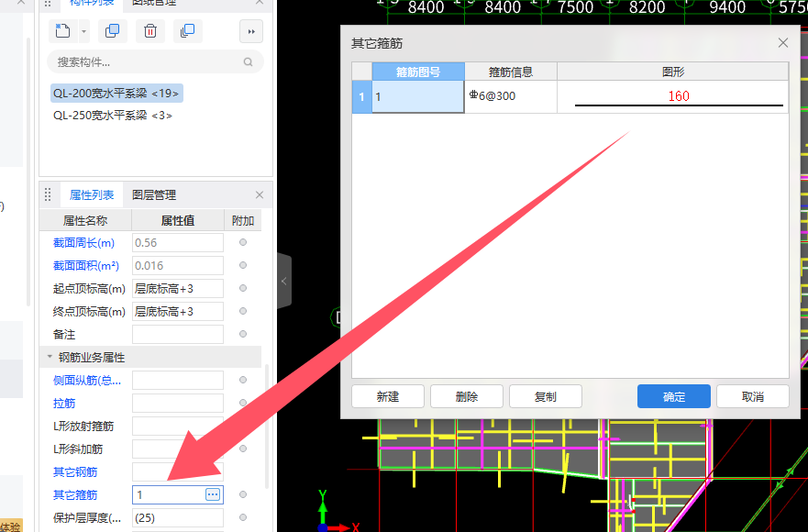The width and height of the screenshot is (808, 532).
Task: Toggle 截面面积(m²) additional radio
Action: click(x=243, y=265)
